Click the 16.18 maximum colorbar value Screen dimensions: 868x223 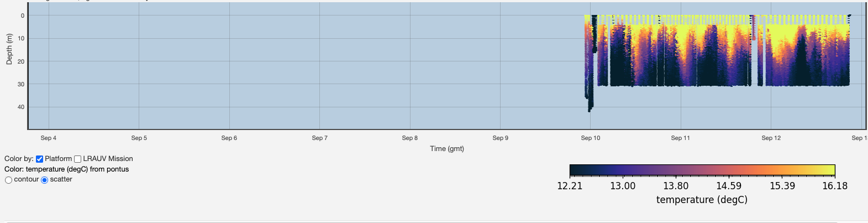[x=834, y=186]
